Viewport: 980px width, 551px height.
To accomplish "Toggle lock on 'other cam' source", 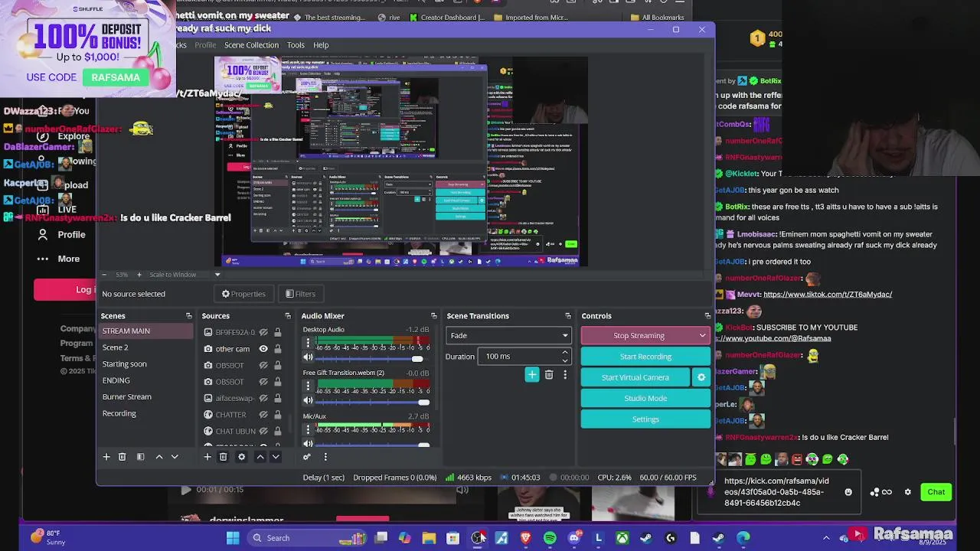I will pyautogui.click(x=277, y=349).
